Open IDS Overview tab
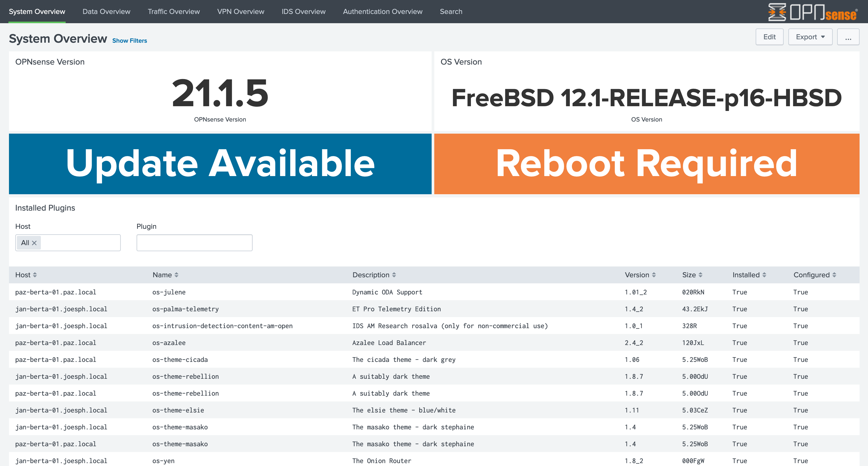This screenshot has width=868, height=466. 303,11
